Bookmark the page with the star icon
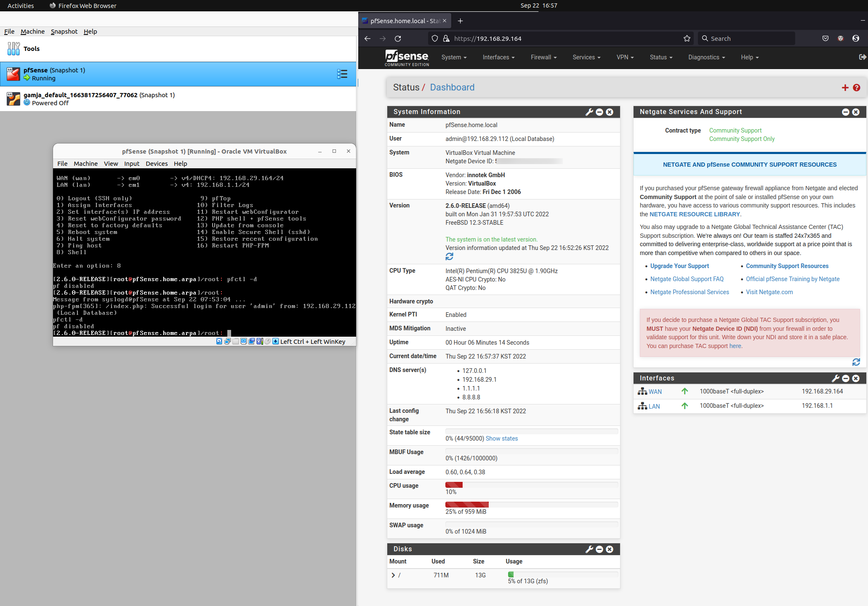This screenshot has height=606, width=868. (687, 39)
